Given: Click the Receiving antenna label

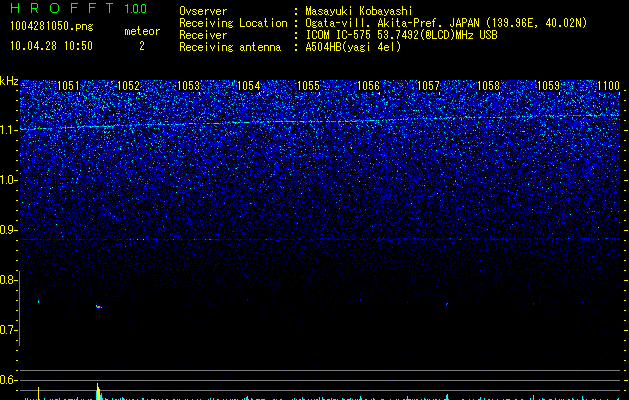Looking at the screenshot, I should (x=230, y=47).
